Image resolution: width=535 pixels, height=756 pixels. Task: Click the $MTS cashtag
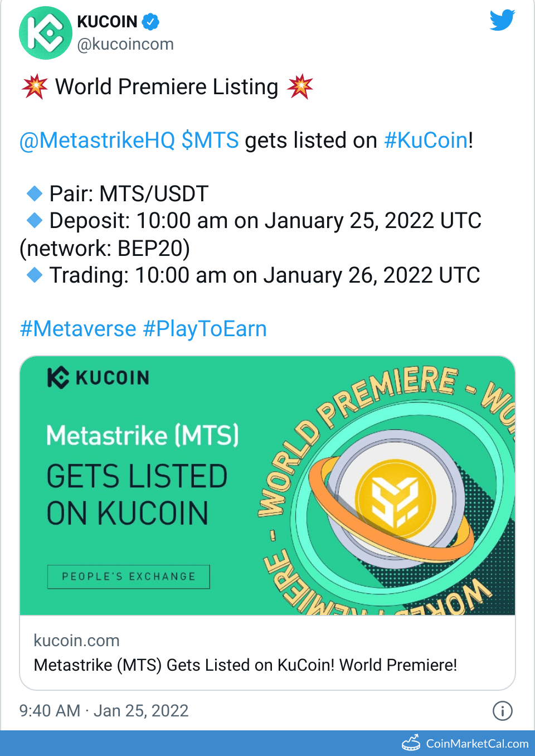point(210,140)
